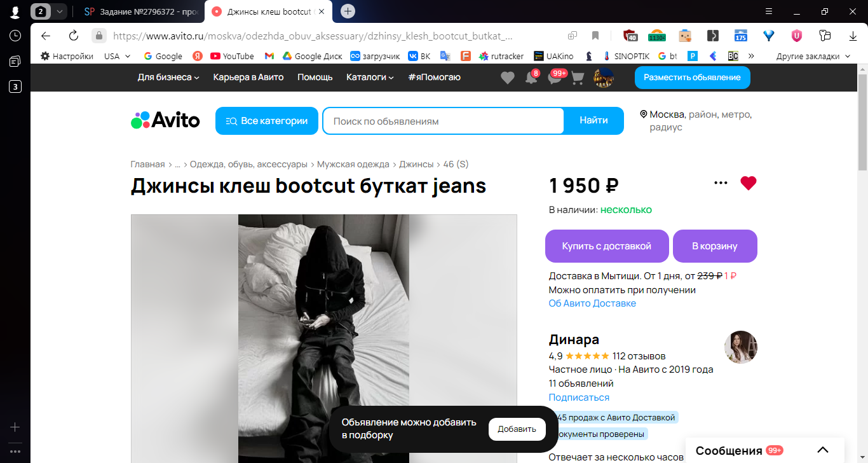The width and height of the screenshot is (868, 463).
Task: Open YouTube bookmark
Action: pos(232,56)
